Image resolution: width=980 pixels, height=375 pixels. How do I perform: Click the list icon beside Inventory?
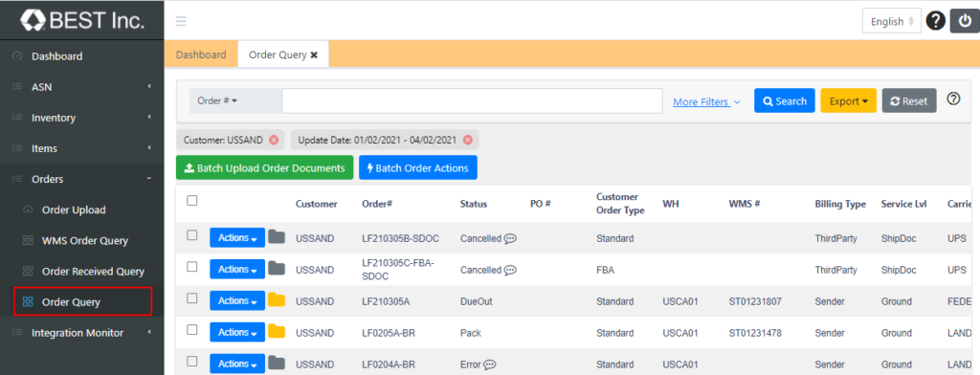[x=17, y=118]
